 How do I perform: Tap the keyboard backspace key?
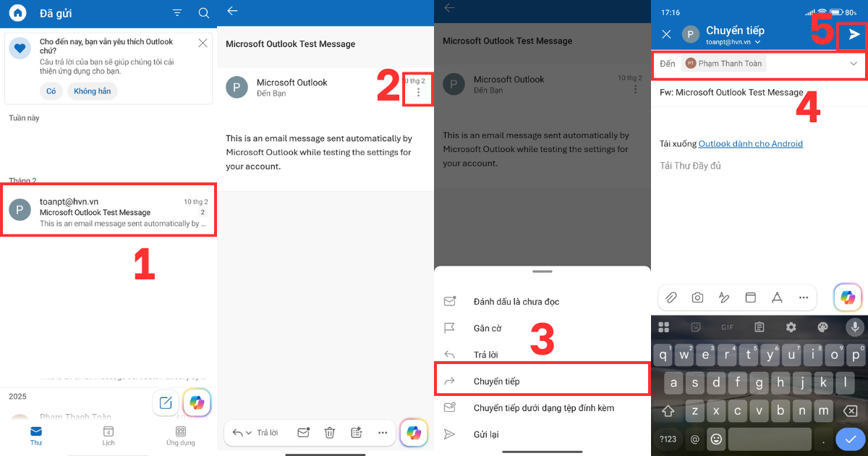pos(851,410)
